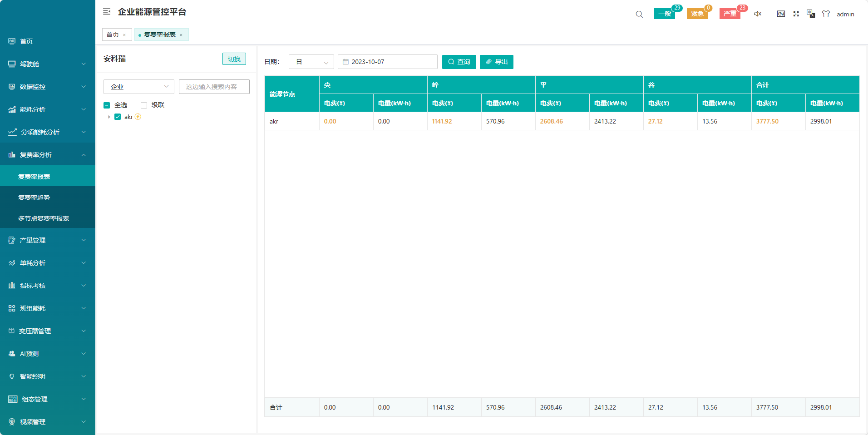Click the date picker field 2023-10-07
Image resolution: width=868 pixels, height=435 pixels.
(387, 62)
